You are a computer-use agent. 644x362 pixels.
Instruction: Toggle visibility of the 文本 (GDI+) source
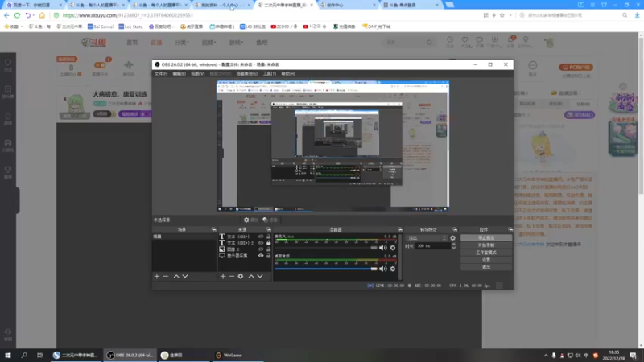(261, 237)
